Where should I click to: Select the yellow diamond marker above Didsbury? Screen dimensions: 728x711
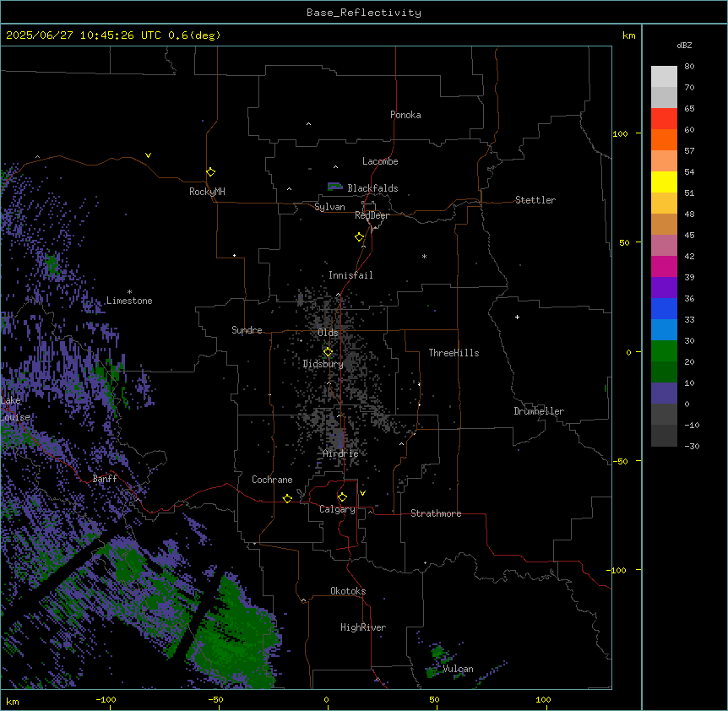[328, 352]
